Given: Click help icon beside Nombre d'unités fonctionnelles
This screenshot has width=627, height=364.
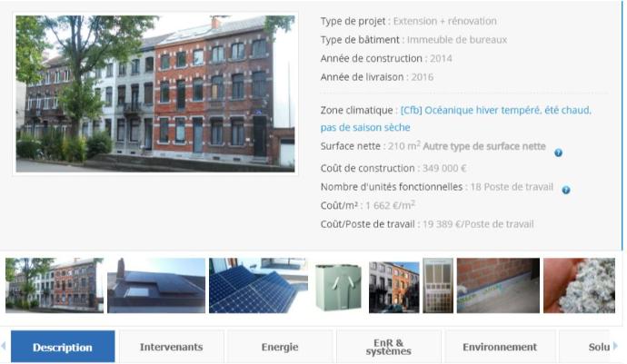Looking at the screenshot, I should [x=566, y=191].
